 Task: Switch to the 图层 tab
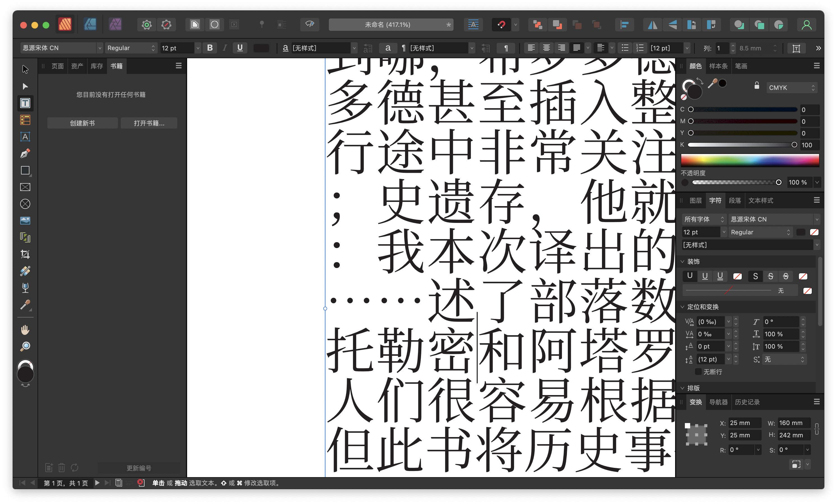(x=695, y=200)
